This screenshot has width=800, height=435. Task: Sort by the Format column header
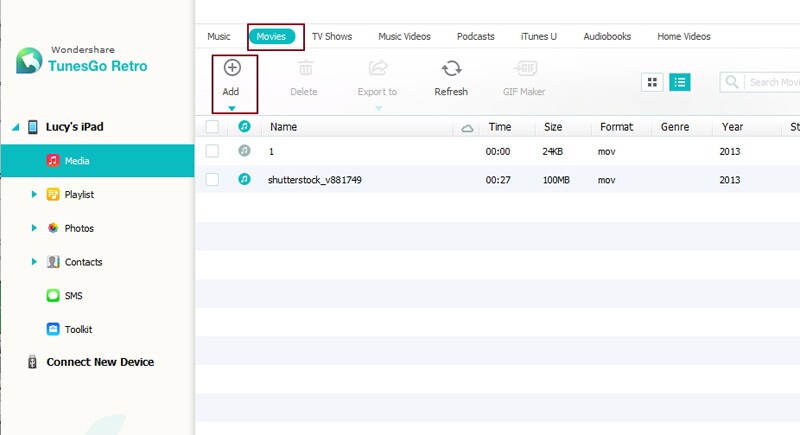pos(616,127)
